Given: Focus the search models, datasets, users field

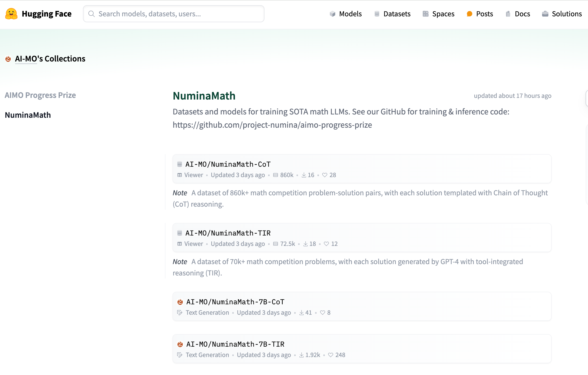Looking at the screenshot, I should click(174, 14).
